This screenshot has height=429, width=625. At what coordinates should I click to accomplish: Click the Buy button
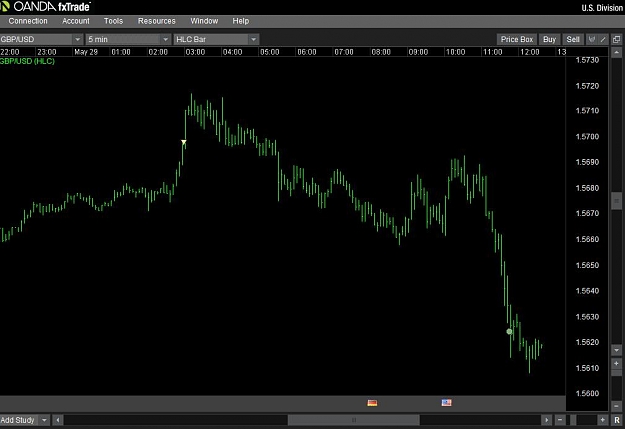pyautogui.click(x=549, y=39)
